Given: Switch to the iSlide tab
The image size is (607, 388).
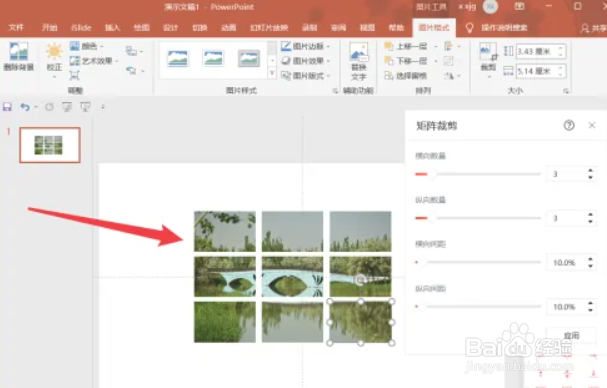Looking at the screenshot, I should [81, 27].
